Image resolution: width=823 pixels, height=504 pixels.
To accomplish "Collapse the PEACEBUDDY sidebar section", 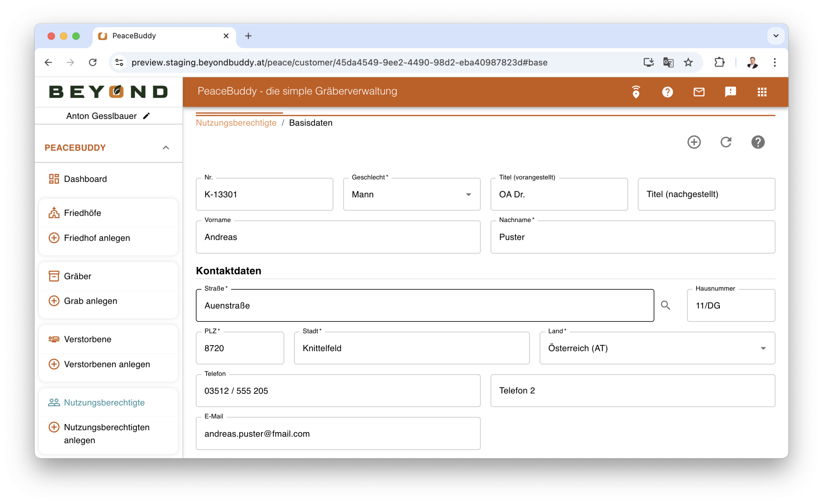I will 166,148.
